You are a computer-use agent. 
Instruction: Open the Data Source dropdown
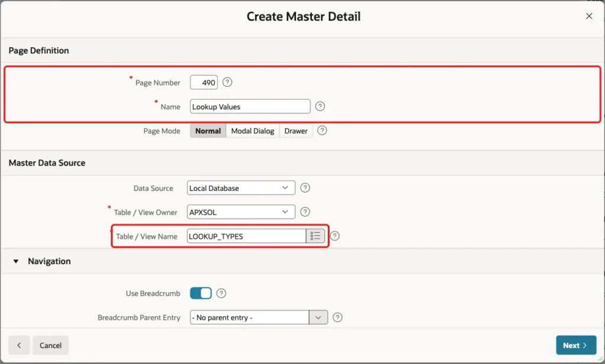point(241,188)
